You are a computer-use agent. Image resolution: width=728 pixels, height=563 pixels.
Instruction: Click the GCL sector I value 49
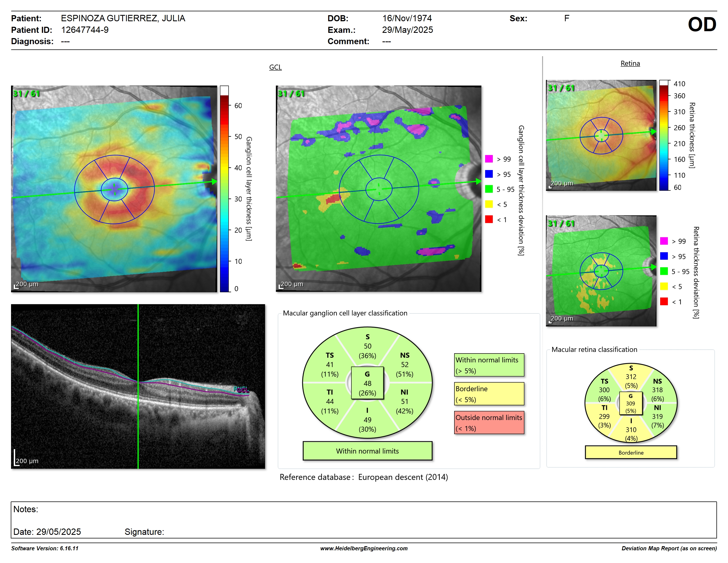coord(367,420)
